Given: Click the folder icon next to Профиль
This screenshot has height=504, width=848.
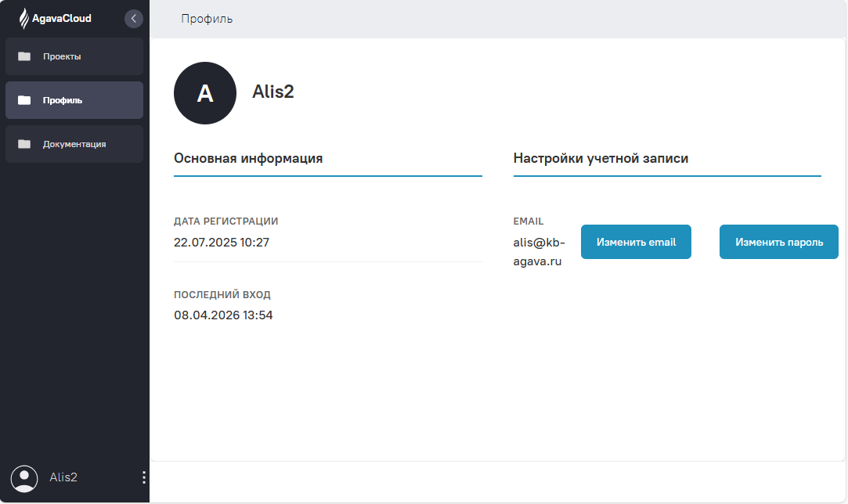Looking at the screenshot, I should 24,100.
